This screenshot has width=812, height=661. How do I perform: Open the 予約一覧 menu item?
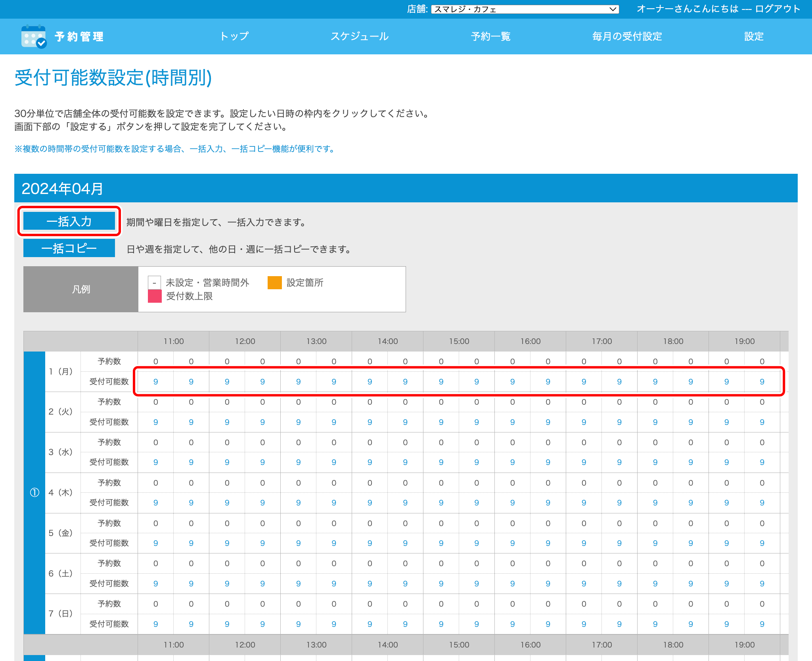tap(490, 37)
